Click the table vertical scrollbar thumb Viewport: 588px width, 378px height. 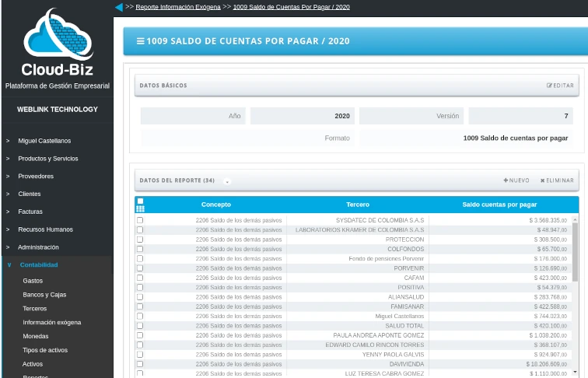(575, 252)
